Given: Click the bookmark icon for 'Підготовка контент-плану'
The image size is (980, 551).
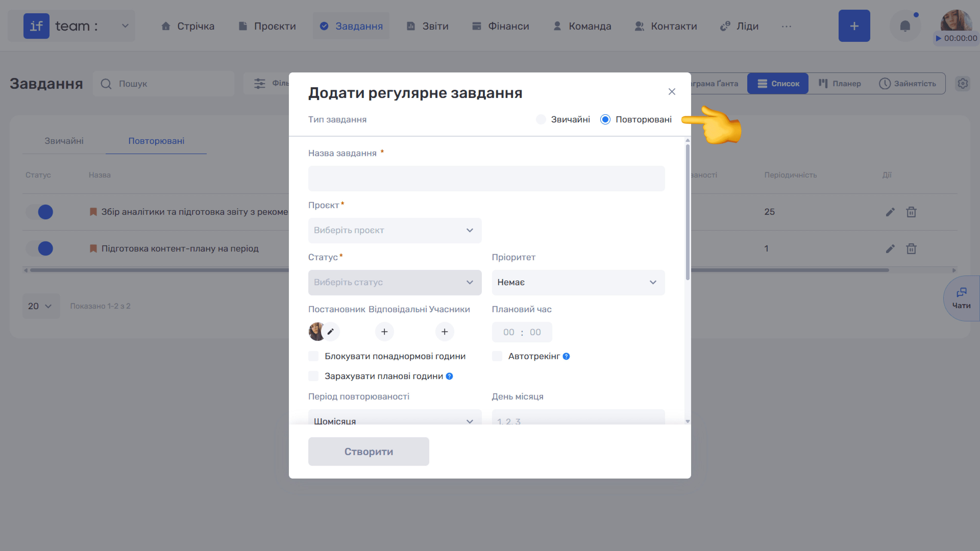Looking at the screenshot, I should coord(93,249).
